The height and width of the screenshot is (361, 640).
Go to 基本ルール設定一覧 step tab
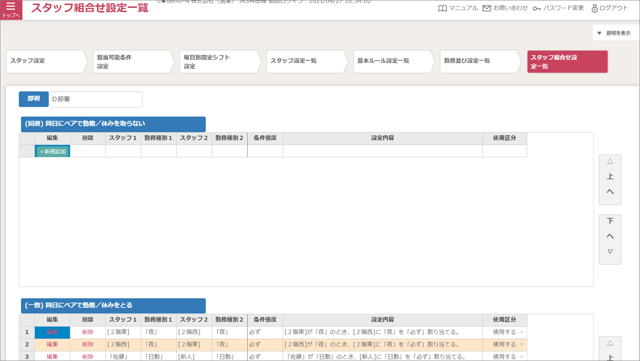pyautogui.click(x=394, y=61)
